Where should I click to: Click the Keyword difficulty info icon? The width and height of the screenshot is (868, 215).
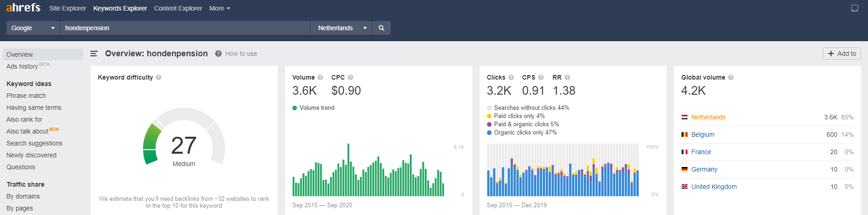tap(159, 77)
